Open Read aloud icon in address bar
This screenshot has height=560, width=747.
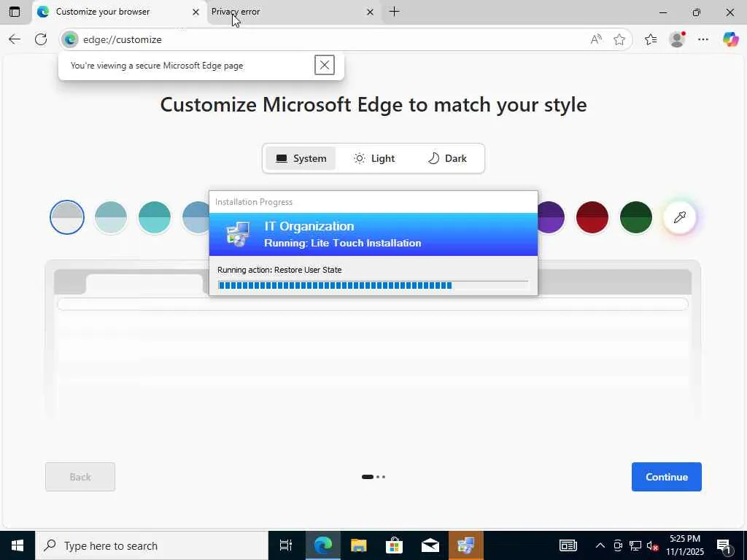[596, 39]
